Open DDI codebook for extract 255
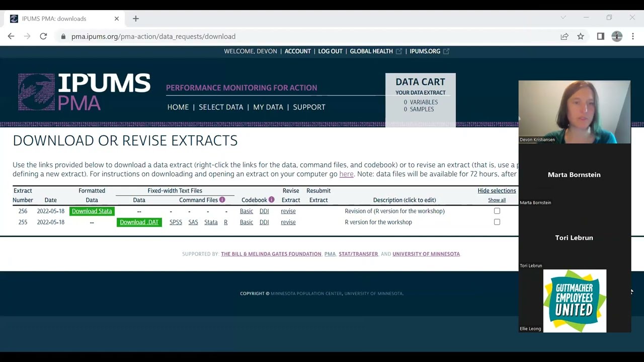This screenshot has width=644, height=362. [264, 222]
